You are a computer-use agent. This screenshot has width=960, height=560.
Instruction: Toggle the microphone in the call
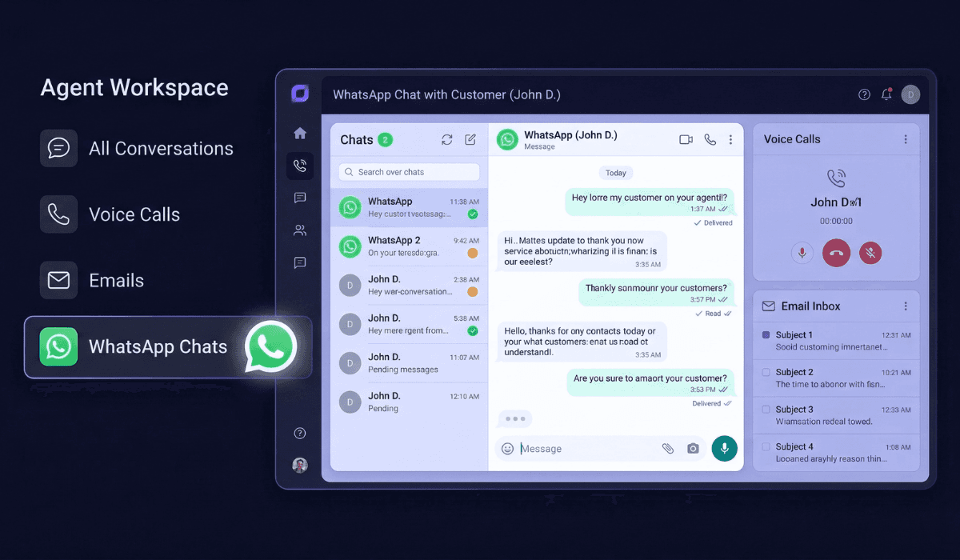click(802, 254)
